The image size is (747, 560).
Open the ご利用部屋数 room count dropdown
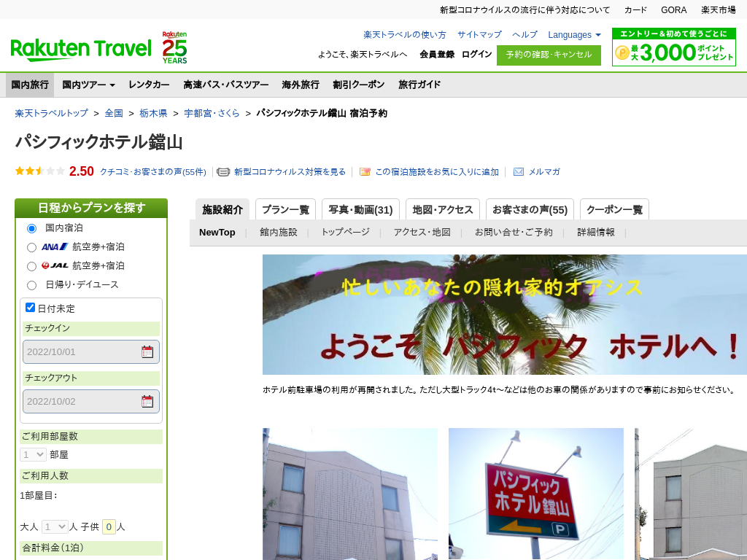(33, 455)
